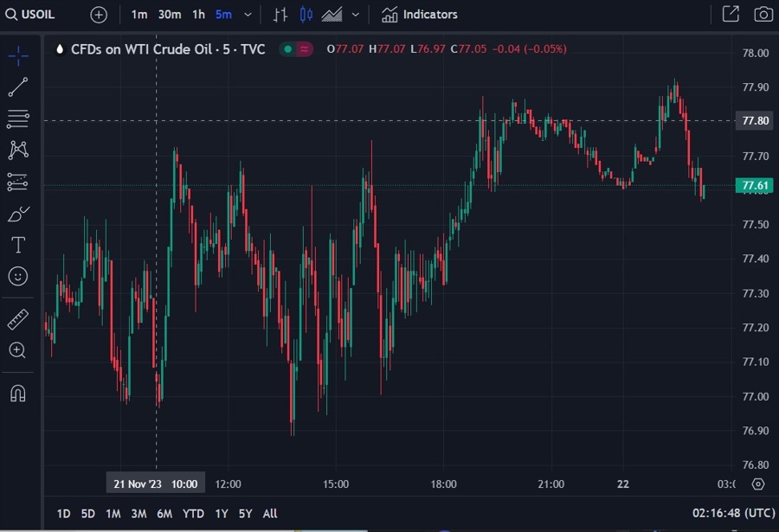Select the forecast projection tool
The width and height of the screenshot is (779, 532).
18,182
